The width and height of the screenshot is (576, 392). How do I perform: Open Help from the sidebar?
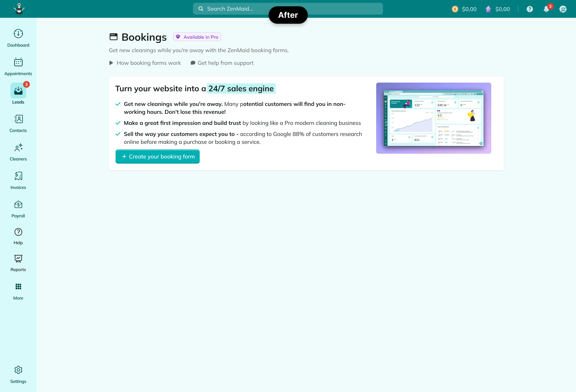18,236
